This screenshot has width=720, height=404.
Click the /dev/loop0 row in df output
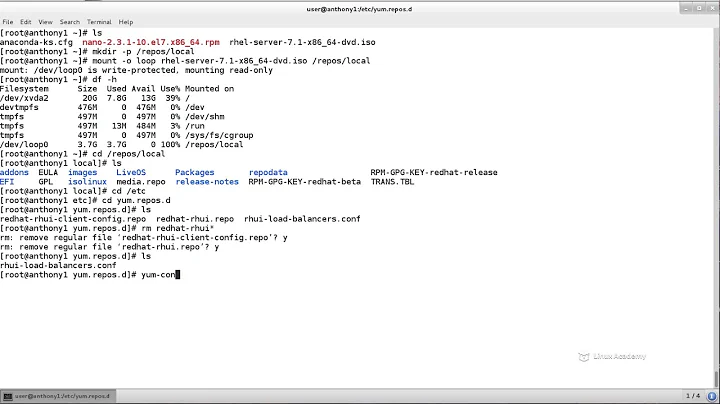[122, 145]
